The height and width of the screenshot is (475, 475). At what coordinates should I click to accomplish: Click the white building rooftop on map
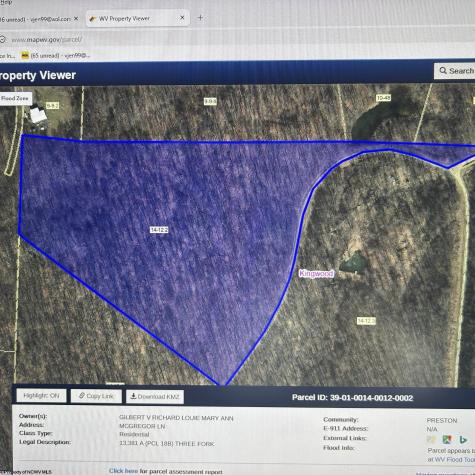pyautogui.click(x=38, y=115)
